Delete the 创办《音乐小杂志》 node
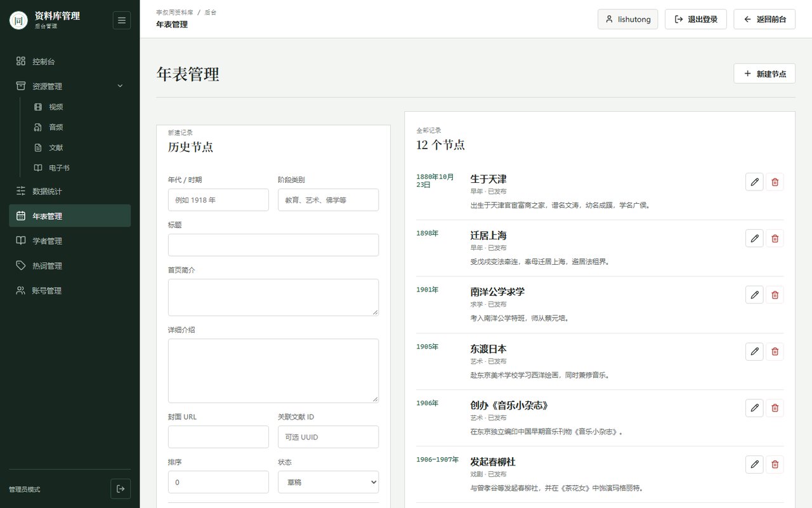 pos(775,408)
